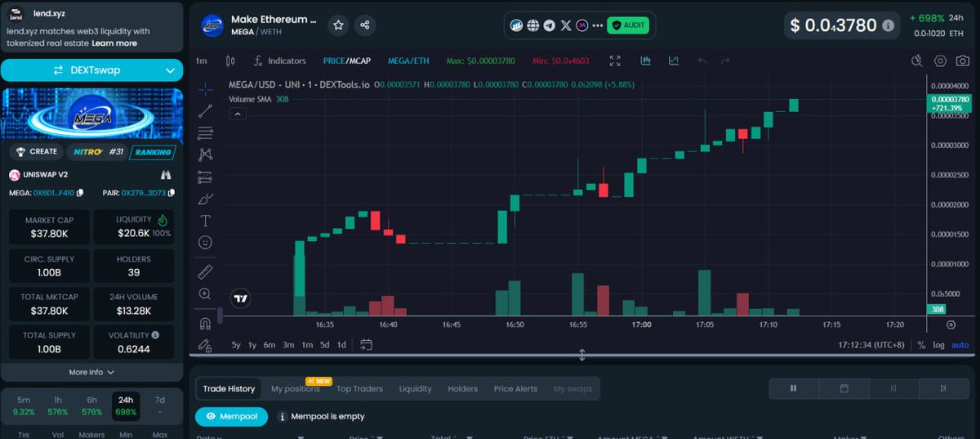This screenshot has width=980, height=439.
Task: Switch to My positions tab
Action: pyautogui.click(x=296, y=389)
